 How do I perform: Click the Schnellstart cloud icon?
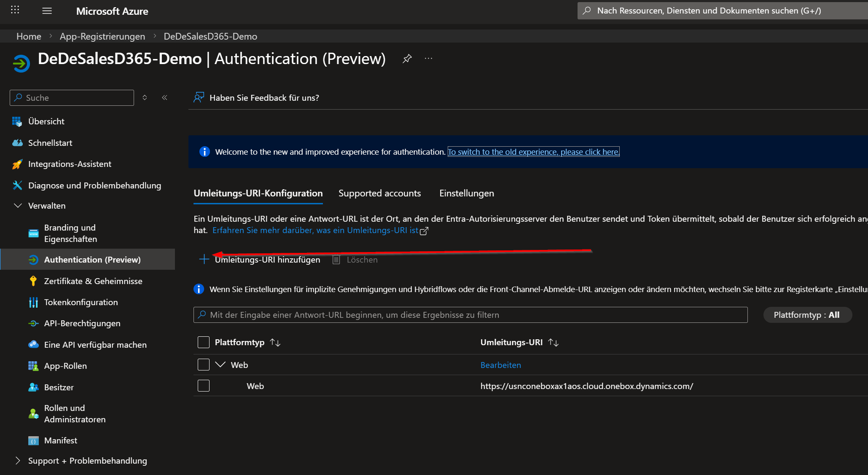tap(17, 143)
